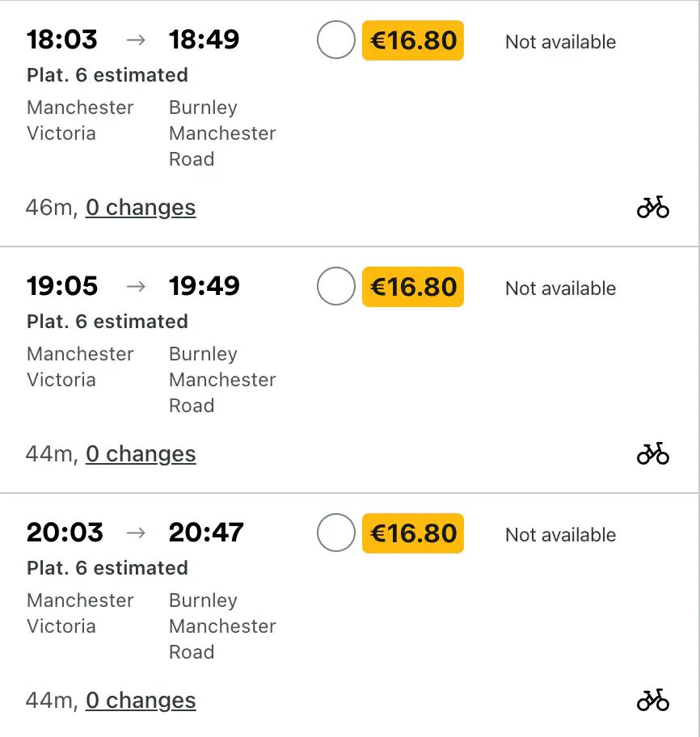The height and width of the screenshot is (737, 700).
Task: Click bicycle icon on 18:03 journey
Action: (653, 207)
